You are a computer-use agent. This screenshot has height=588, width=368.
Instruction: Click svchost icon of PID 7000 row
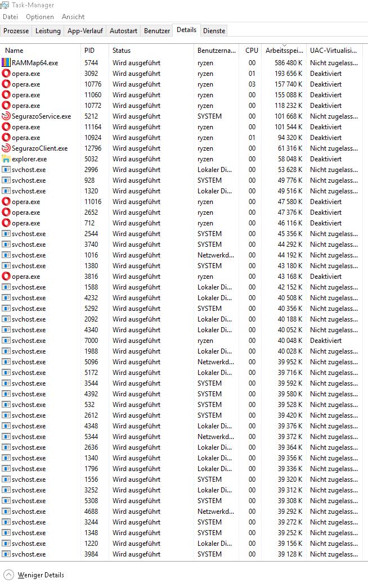point(6,341)
